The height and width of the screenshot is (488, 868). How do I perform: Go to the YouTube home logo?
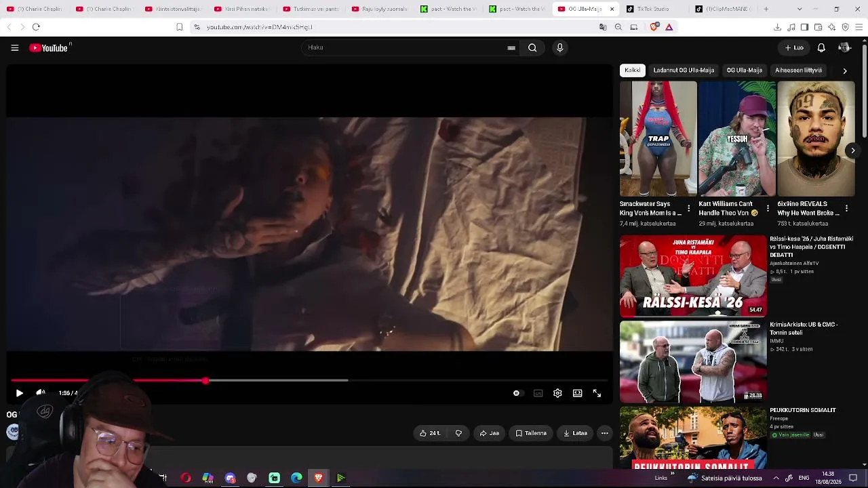pos(49,47)
